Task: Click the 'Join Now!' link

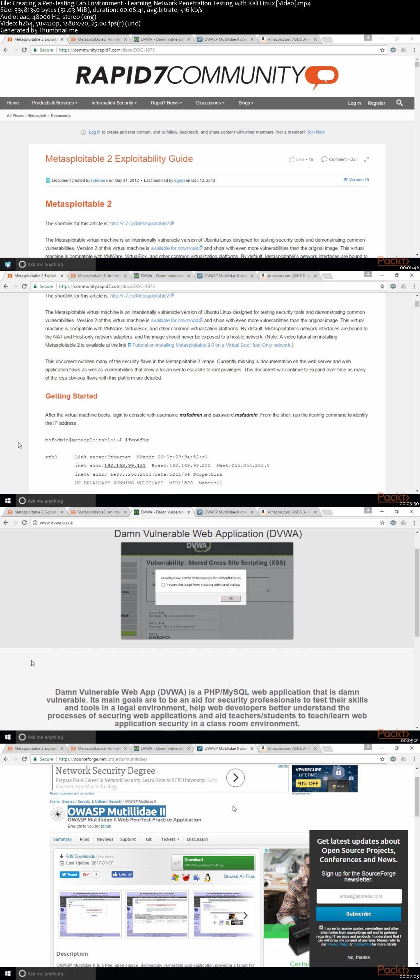Action: point(316,132)
